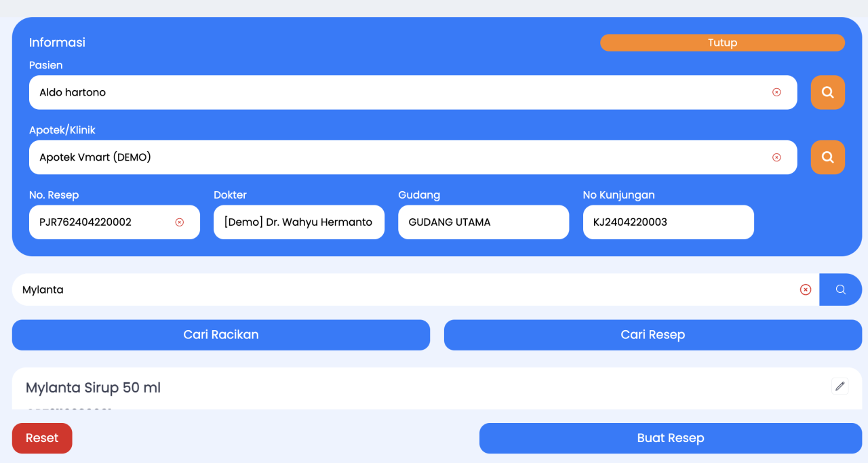Image resolution: width=868 pixels, height=463 pixels.
Task: Click Buat Resep to create prescription
Action: [670, 438]
